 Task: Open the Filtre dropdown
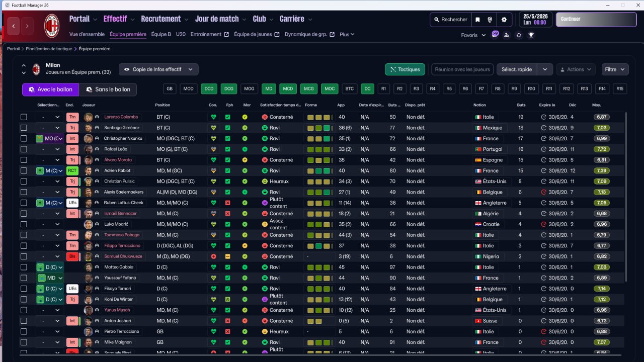click(615, 69)
